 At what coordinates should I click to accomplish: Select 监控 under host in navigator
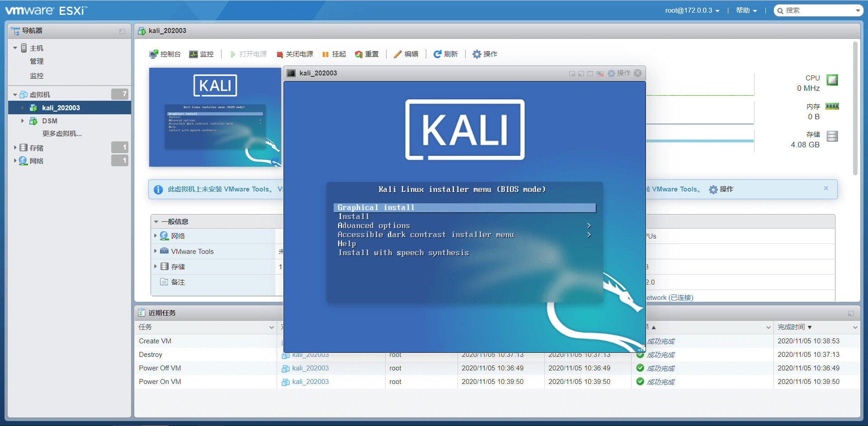click(x=37, y=76)
